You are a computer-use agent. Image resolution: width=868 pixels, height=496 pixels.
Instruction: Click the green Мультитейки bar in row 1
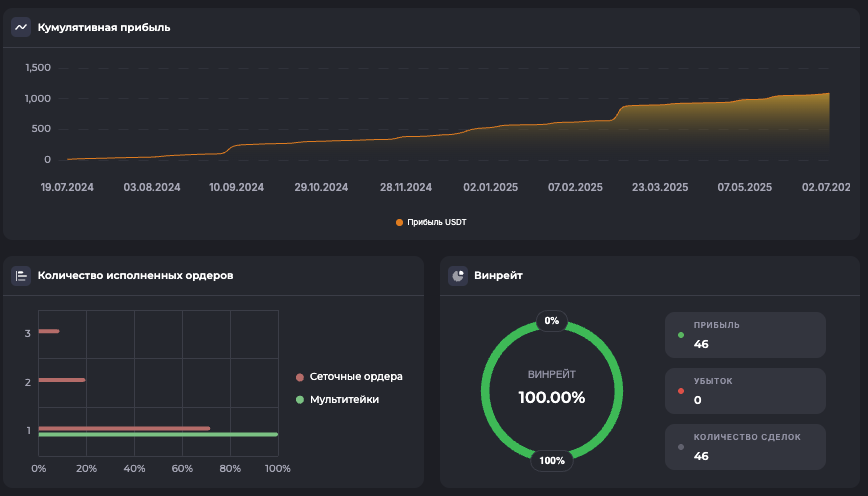click(x=157, y=435)
